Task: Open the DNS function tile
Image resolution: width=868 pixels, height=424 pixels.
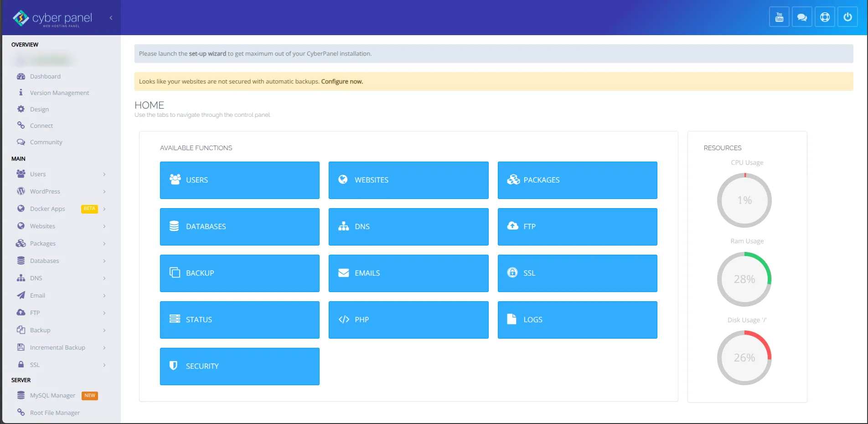Action: 408,227
